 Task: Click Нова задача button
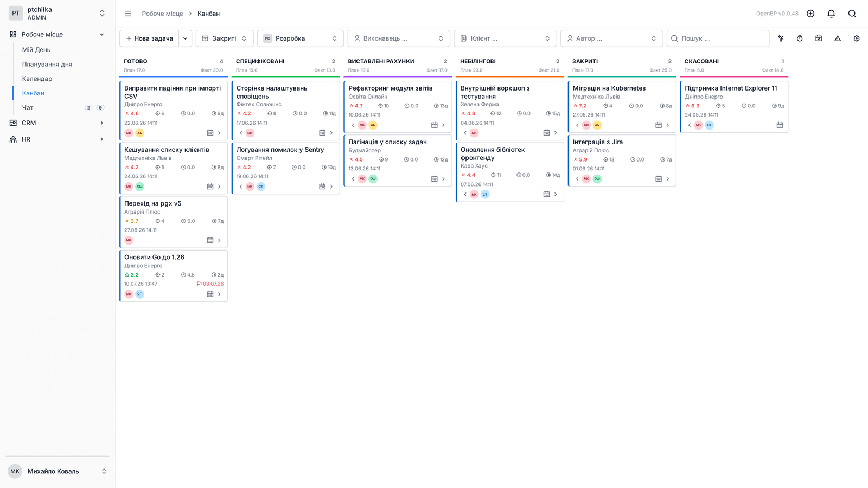(150, 38)
